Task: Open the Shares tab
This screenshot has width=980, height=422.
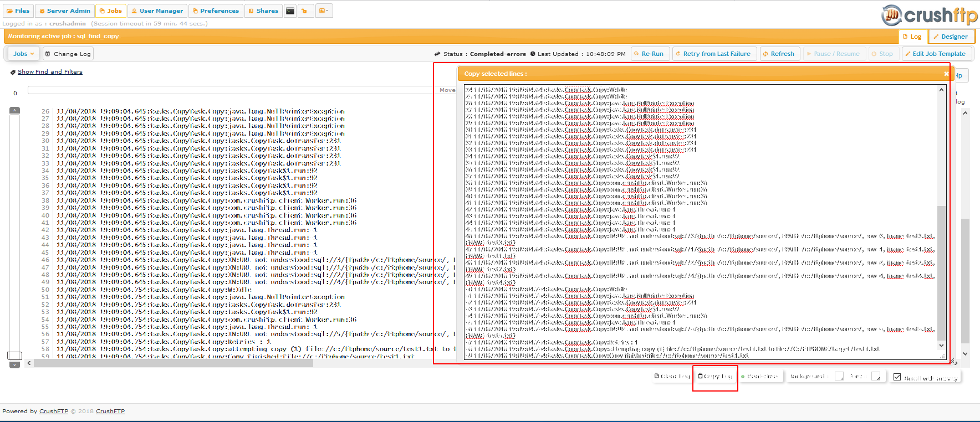Action: pyautogui.click(x=263, y=11)
